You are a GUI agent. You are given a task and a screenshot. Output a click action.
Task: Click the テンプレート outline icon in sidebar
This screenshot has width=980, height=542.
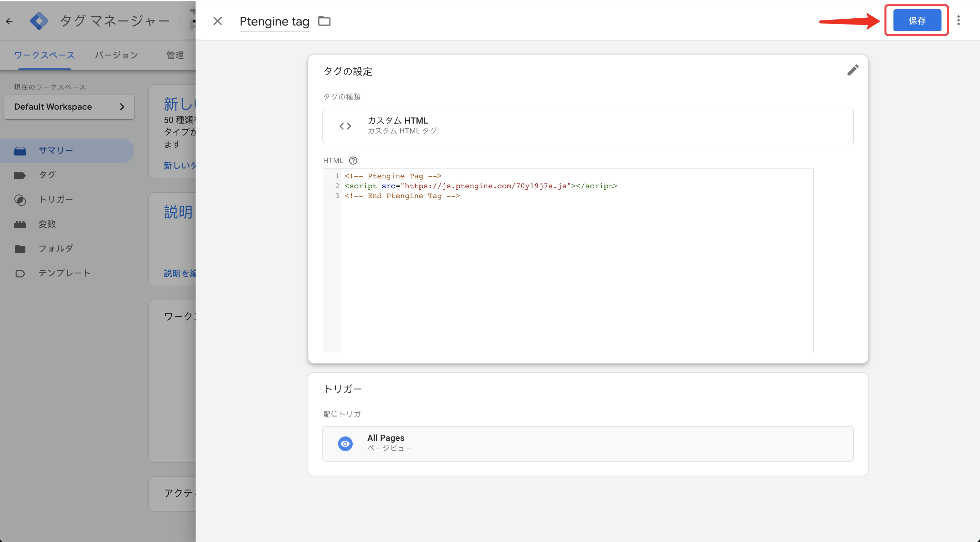pyautogui.click(x=20, y=274)
